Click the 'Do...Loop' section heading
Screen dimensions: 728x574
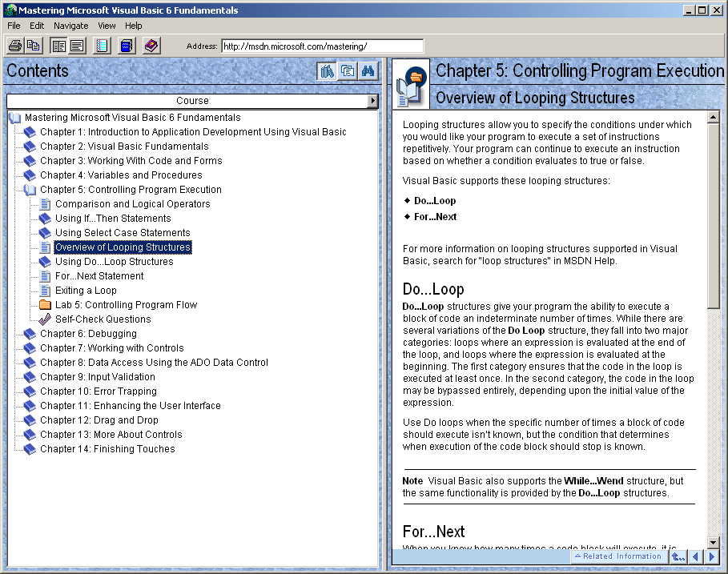click(x=433, y=289)
